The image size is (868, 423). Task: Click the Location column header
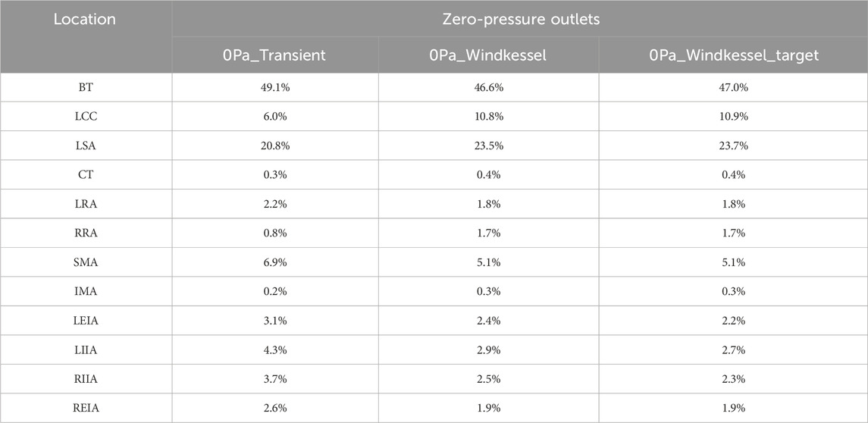click(x=84, y=20)
